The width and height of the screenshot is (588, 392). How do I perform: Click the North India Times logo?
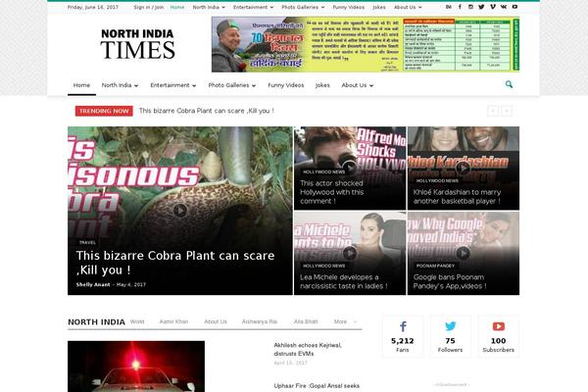137,44
